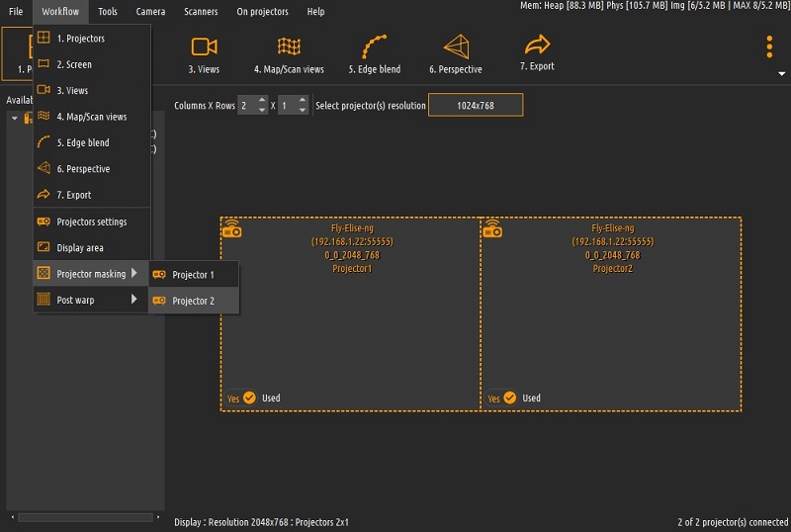Click the Projector masking icon
Viewport: 791px width, 532px height.
(x=44, y=273)
